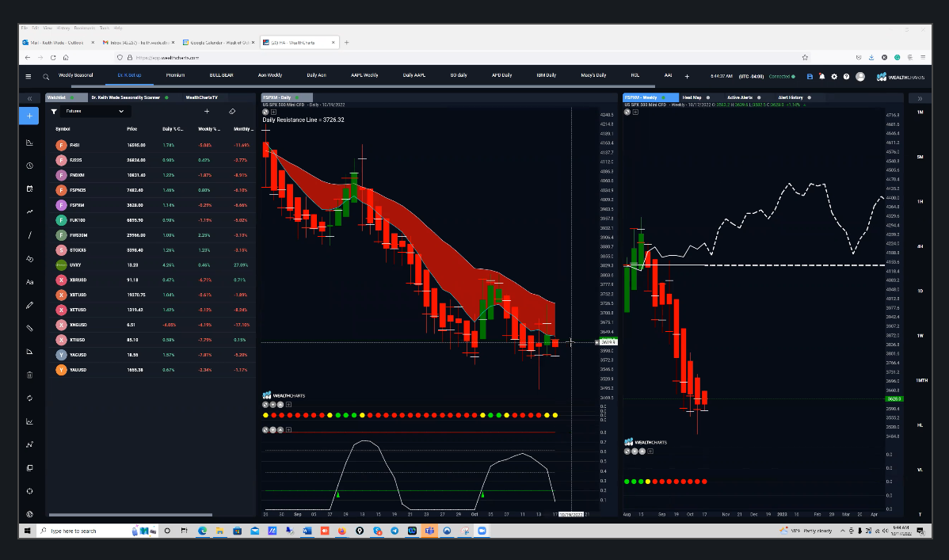This screenshot has width=949, height=560.
Task: Open the Active Alerts panel tab
Action: click(x=740, y=97)
